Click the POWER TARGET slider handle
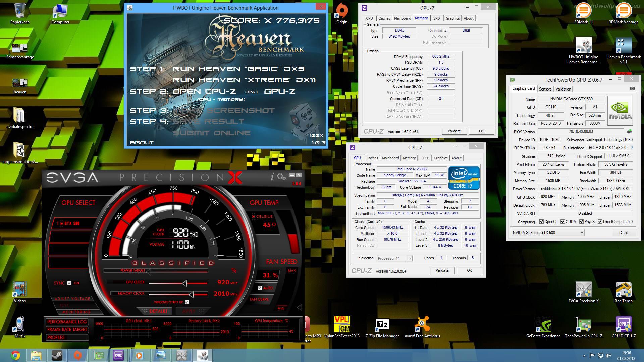 pos(148,271)
